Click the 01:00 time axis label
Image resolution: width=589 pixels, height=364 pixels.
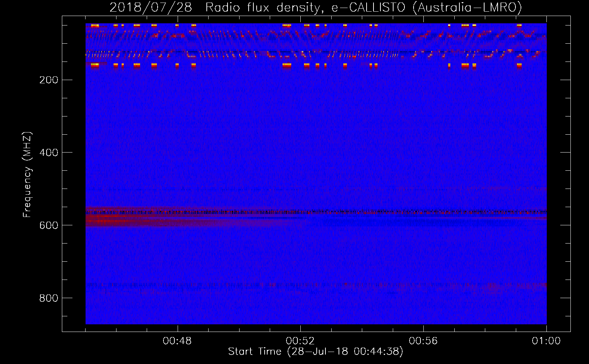(546, 341)
